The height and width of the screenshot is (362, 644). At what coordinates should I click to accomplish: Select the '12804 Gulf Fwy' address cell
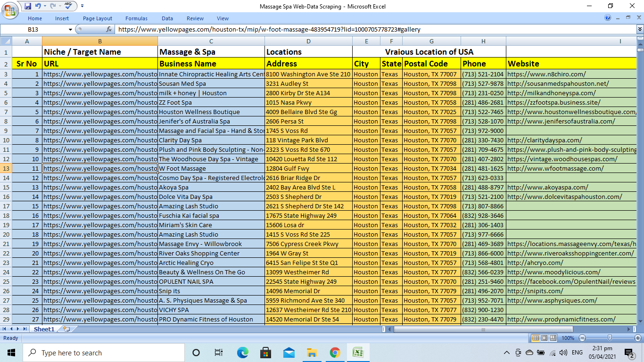[x=308, y=168]
